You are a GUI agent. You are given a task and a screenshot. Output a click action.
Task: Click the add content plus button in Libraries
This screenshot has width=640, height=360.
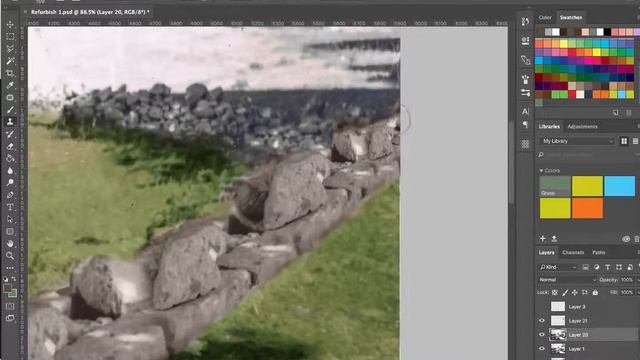point(542,238)
